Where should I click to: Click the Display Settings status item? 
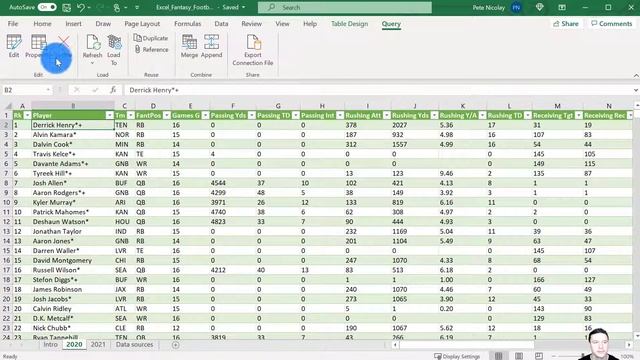pyautogui.click(x=457, y=356)
